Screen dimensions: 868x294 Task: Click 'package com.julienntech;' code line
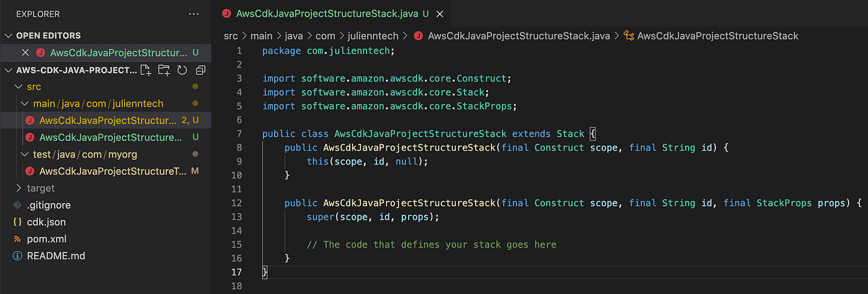(x=328, y=51)
